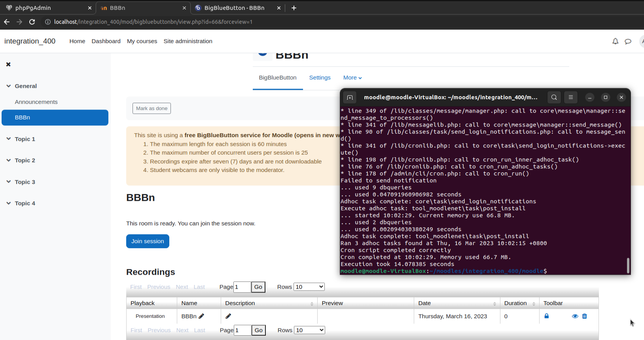644x340 pixels.
Task: Open the lower Rows per page dropdown
Action: coord(310,330)
